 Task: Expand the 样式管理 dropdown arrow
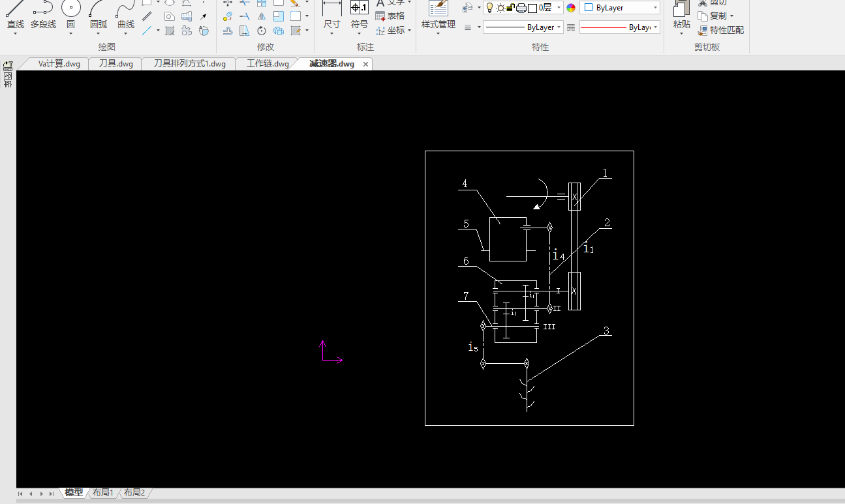(x=438, y=34)
